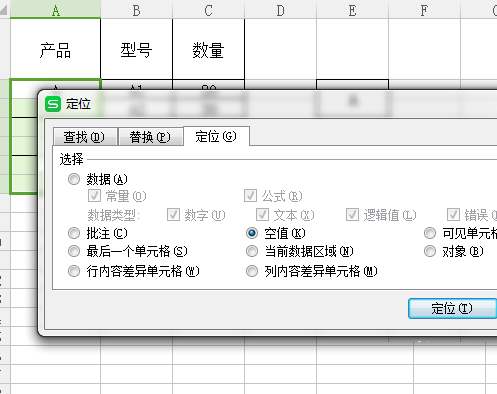Viewport: 497px width, 394px height.
Task: Select column A header
Action: click(56, 9)
